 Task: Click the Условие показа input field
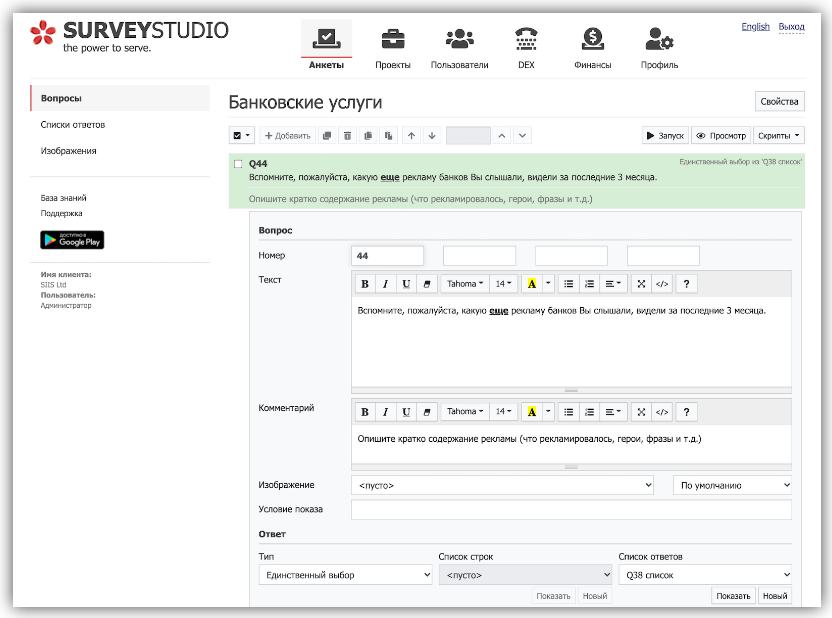pyautogui.click(x=571, y=509)
